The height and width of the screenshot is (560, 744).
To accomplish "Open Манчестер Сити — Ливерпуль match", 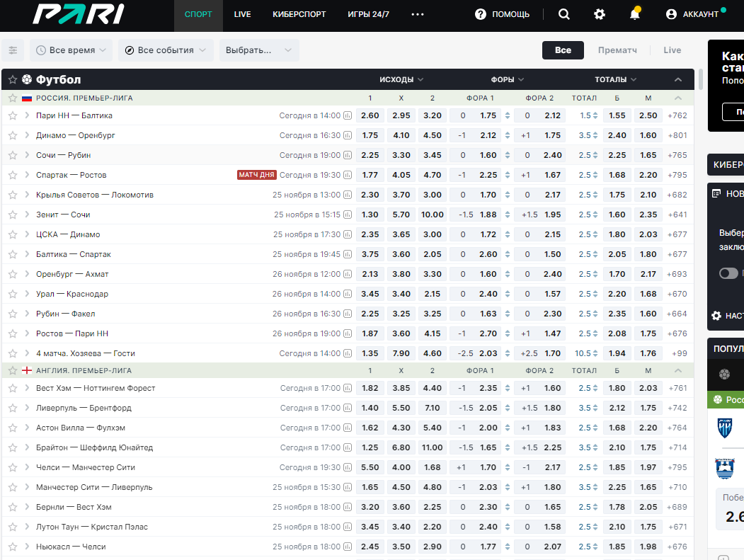I will pos(94,487).
